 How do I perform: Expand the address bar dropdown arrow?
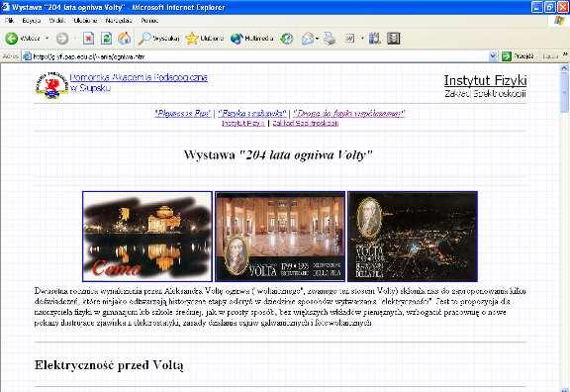[x=493, y=56]
